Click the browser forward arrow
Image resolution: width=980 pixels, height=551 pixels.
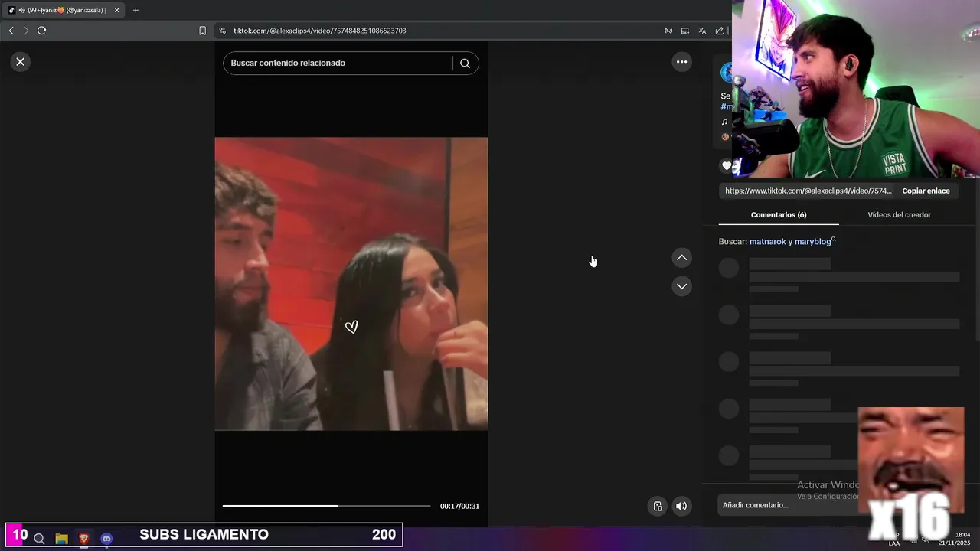point(26,31)
